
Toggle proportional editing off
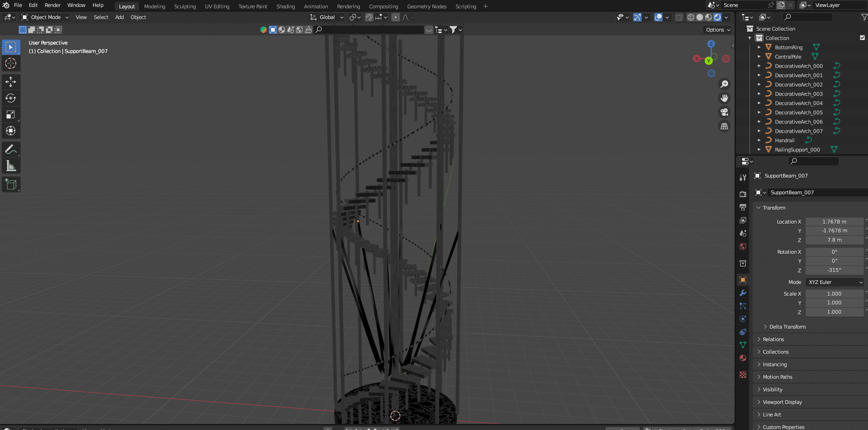pos(395,17)
